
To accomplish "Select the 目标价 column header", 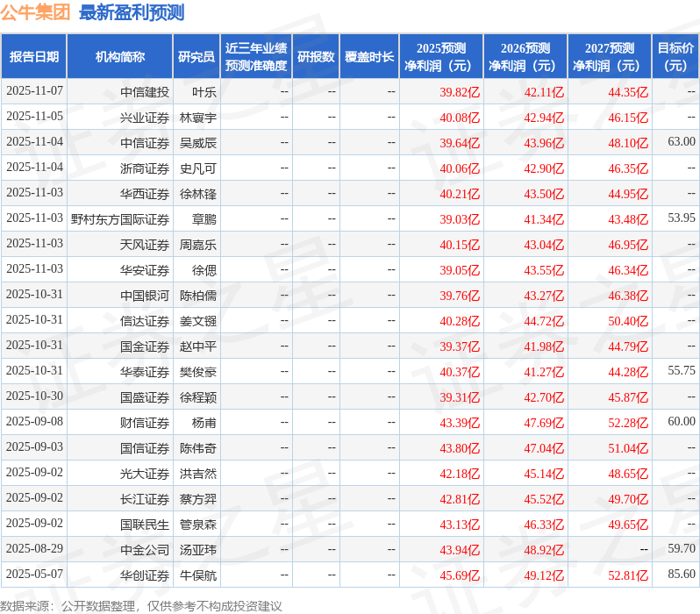I will click(676, 56).
